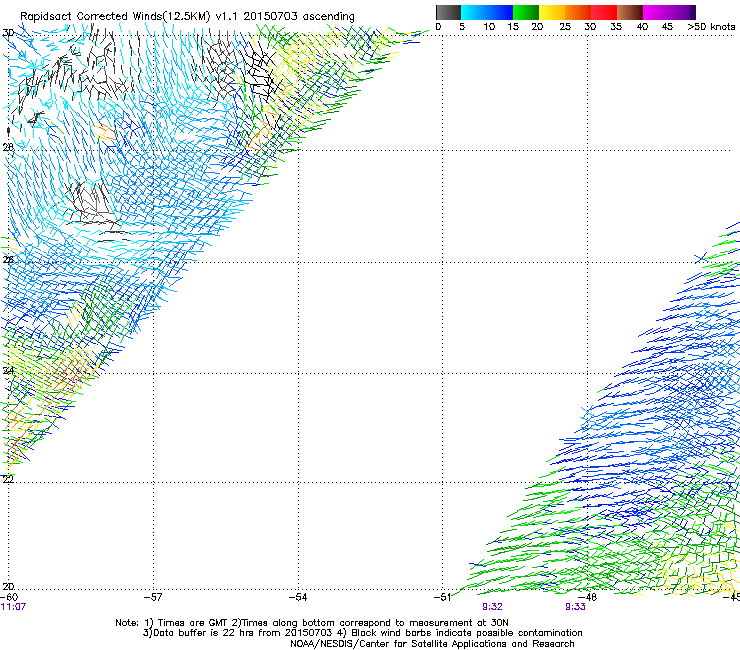Click the orange 25-30 knots legend segment
Image resolution: width=740 pixels, height=650 pixels.
pos(578,12)
